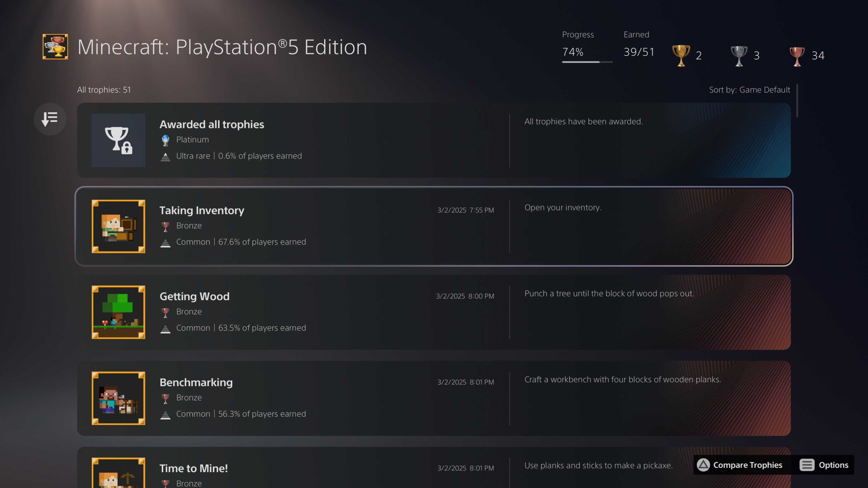Click the Minecraft trophy set icon
The width and height of the screenshot is (868, 488).
point(55,47)
